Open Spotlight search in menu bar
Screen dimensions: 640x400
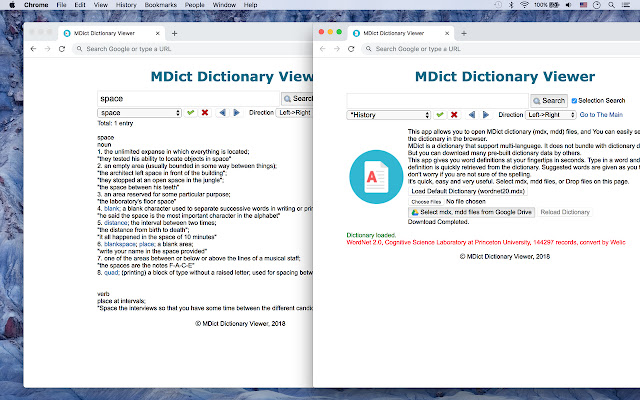click(x=611, y=5)
